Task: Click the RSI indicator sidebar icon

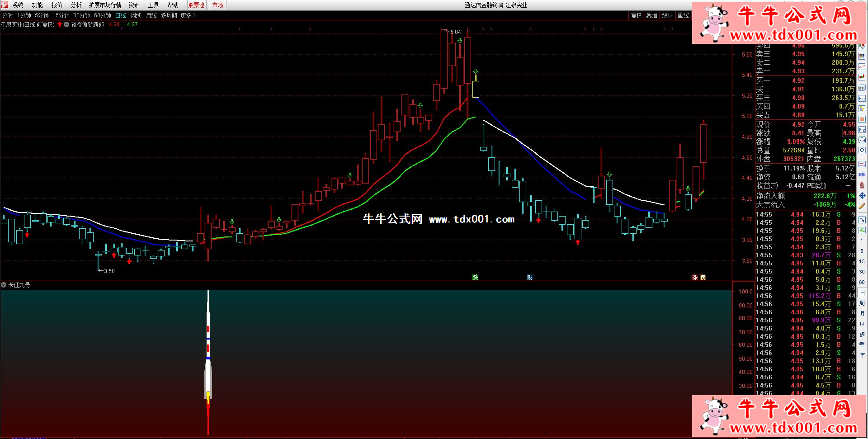Action: (x=862, y=175)
